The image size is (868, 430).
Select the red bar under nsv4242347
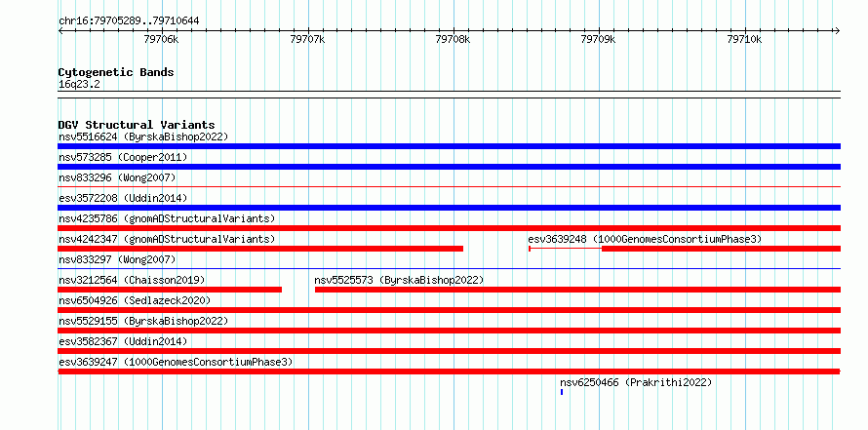[260, 249]
